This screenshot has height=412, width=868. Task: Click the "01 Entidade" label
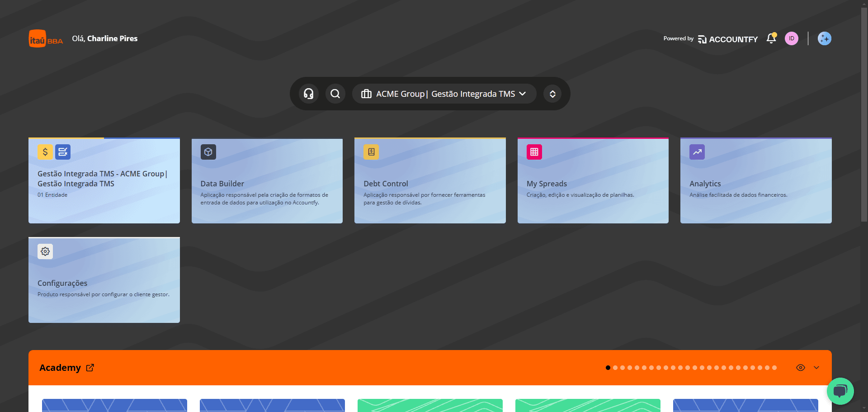(52, 195)
